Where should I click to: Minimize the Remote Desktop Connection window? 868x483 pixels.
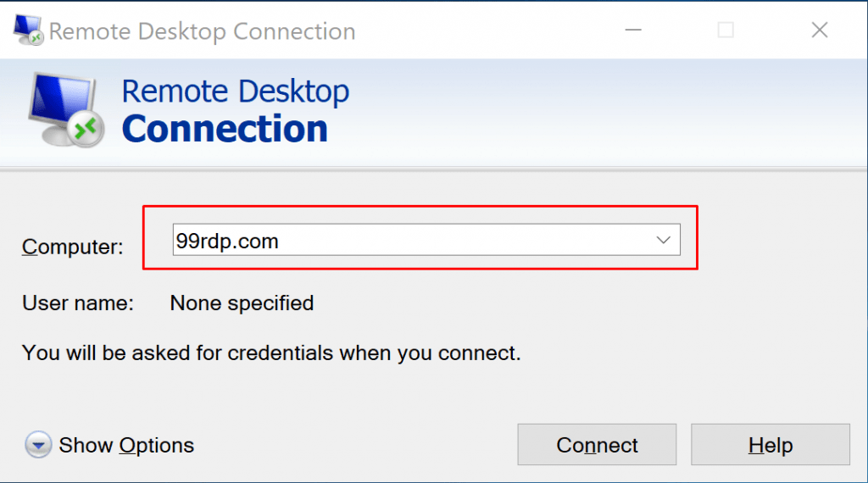click(633, 31)
